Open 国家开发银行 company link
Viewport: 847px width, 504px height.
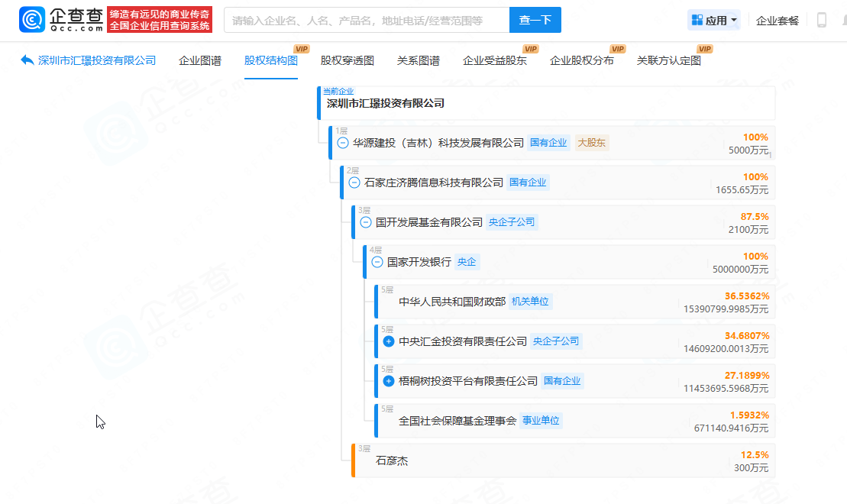click(x=419, y=262)
